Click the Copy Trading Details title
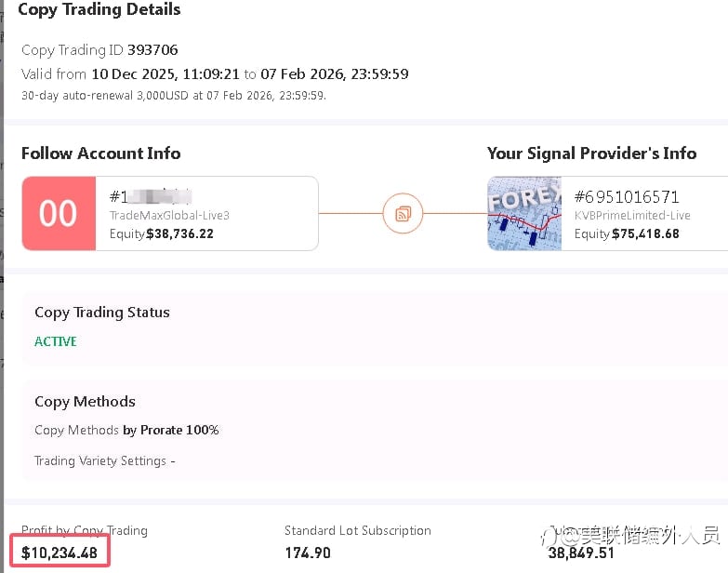Viewport: 728px width, 573px height. pos(99,10)
